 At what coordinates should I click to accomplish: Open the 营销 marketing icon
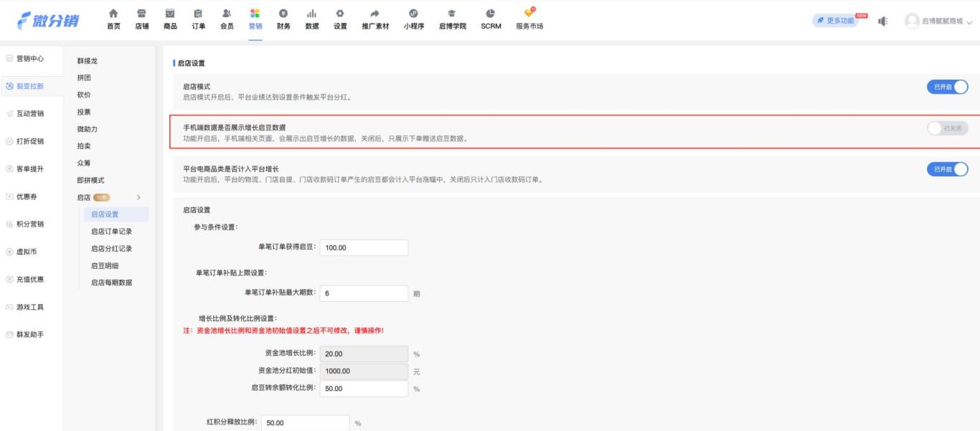[x=255, y=13]
